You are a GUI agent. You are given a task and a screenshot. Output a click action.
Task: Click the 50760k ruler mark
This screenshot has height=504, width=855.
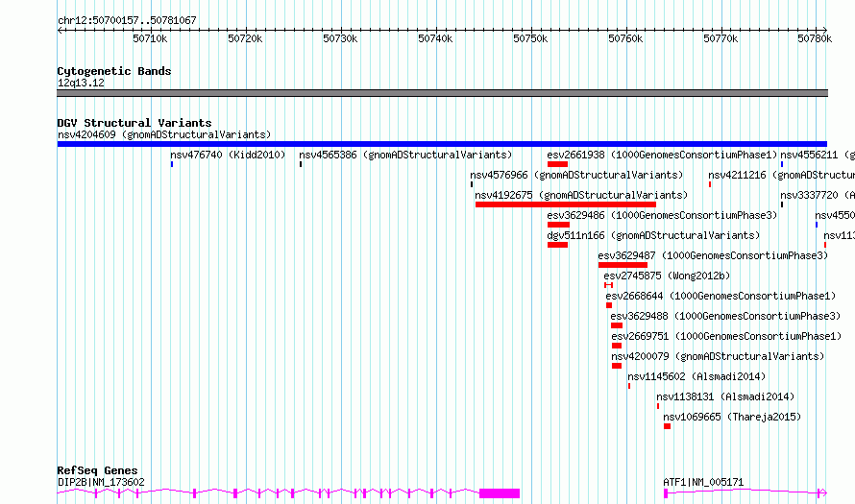point(625,38)
